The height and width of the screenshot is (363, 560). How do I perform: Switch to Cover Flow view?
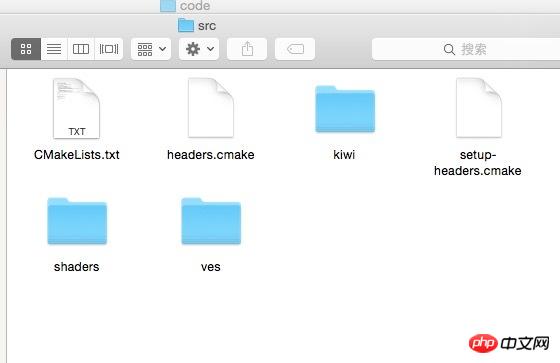click(x=109, y=49)
